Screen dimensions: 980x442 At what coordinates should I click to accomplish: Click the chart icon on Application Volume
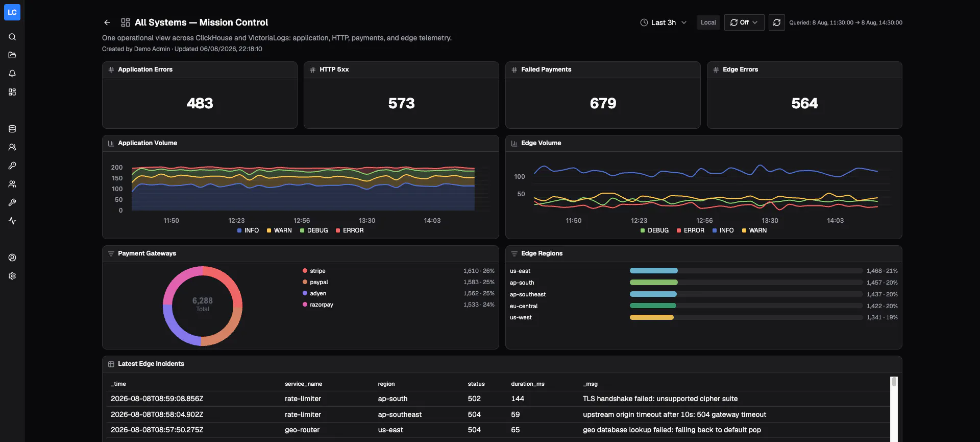point(111,144)
